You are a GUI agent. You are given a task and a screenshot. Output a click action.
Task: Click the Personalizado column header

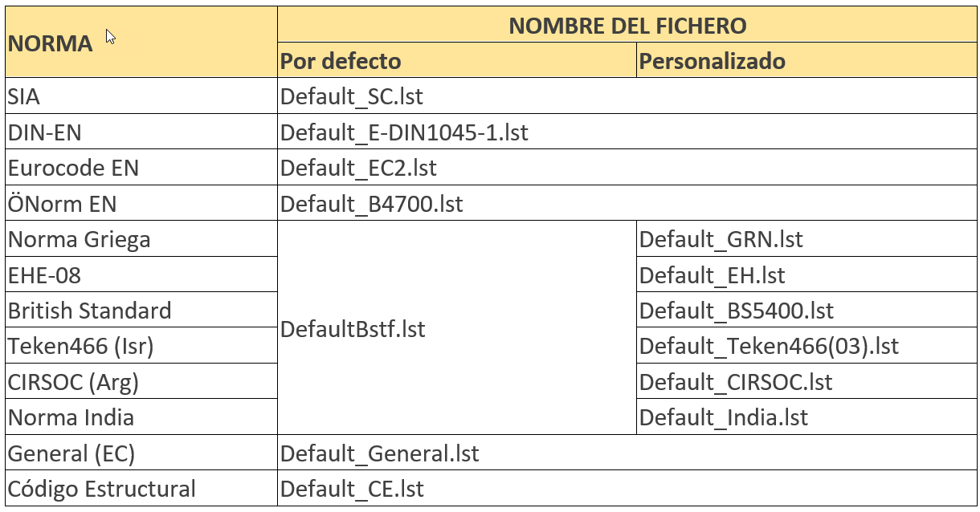pos(713,61)
